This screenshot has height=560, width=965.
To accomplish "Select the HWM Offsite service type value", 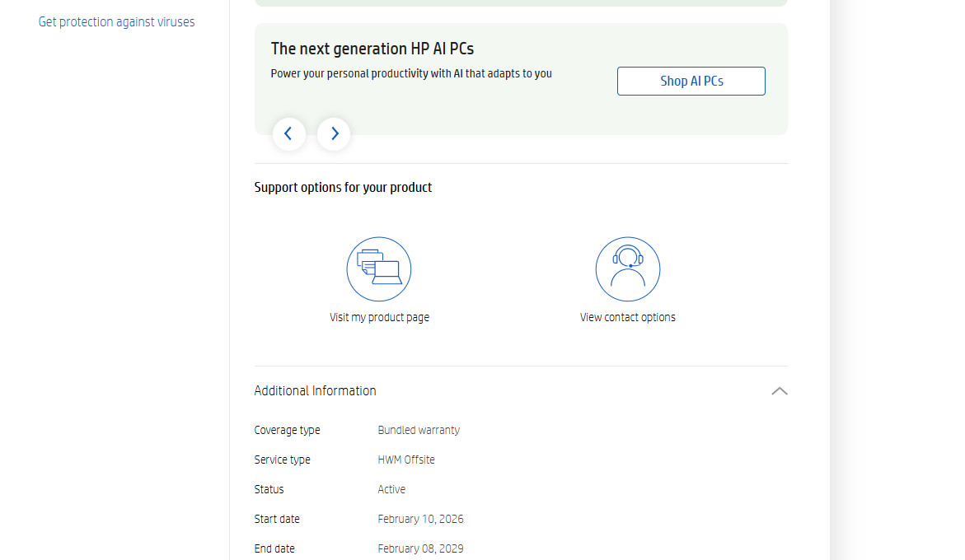I will [x=406, y=460].
